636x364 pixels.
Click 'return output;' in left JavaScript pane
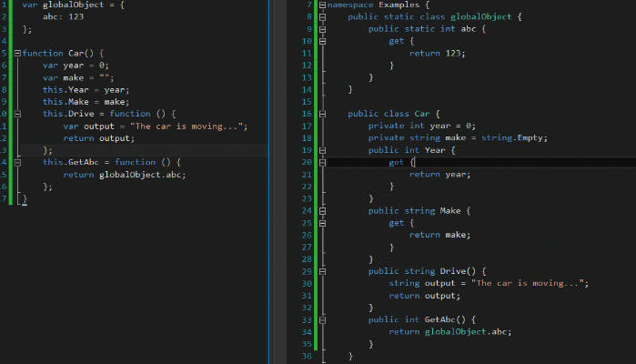click(x=98, y=138)
